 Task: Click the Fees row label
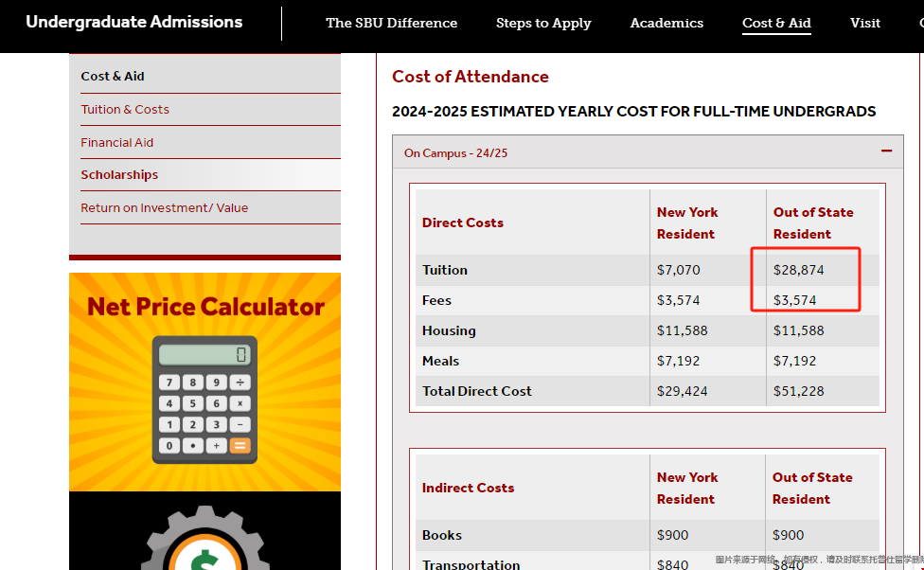pyautogui.click(x=436, y=300)
